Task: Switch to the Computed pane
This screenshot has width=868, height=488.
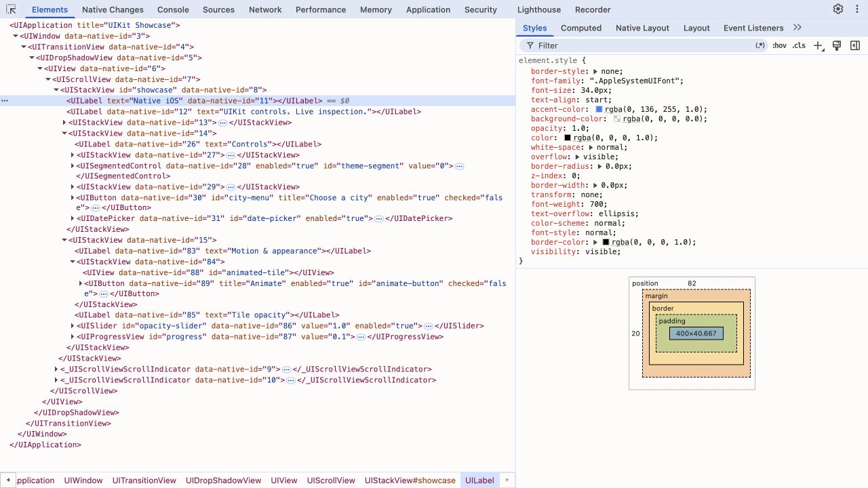Action: (581, 28)
